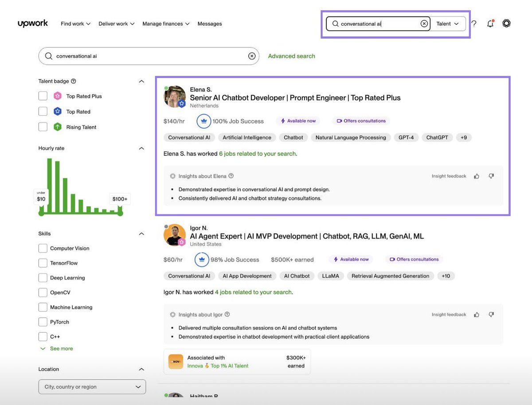Enable the Computer Vision skill filter

pyautogui.click(x=43, y=248)
